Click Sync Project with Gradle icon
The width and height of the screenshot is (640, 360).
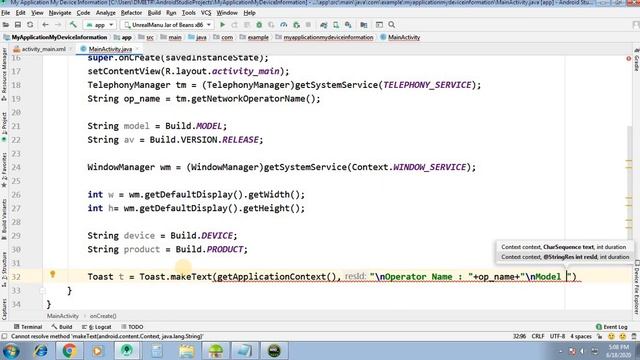point(323,25)
